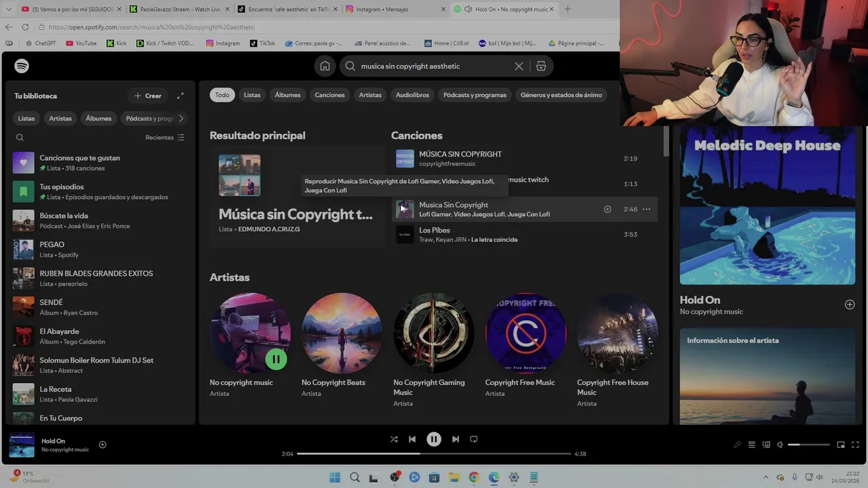Open Melodic Deep House cover art
Screen dimensions: 868x488
768,205
